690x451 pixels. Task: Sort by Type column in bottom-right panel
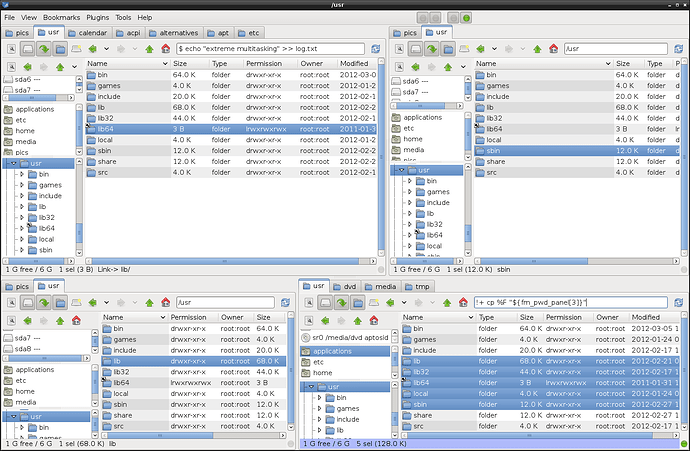(x=496, y=318)
